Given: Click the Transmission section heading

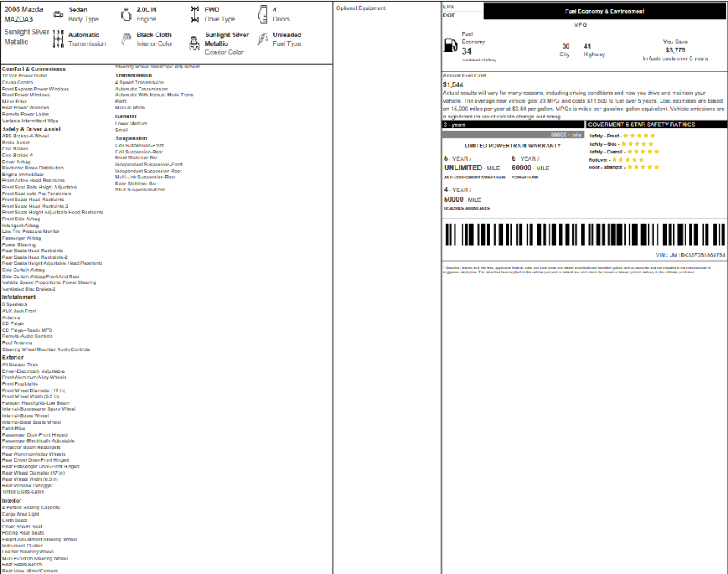Looking at the screenshot, I should click(x=134, y=75).
